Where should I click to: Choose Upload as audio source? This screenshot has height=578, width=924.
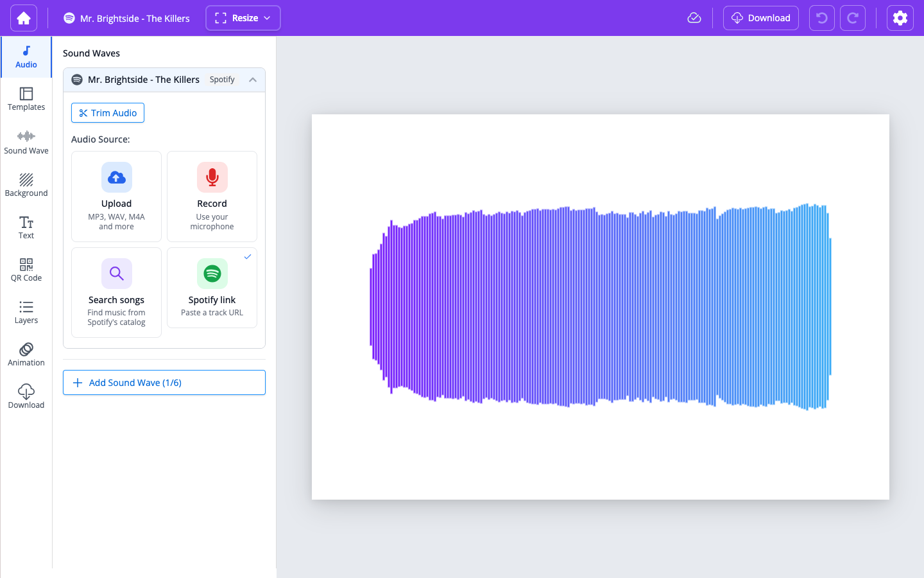pyautogui.click(x=116, y=197)
